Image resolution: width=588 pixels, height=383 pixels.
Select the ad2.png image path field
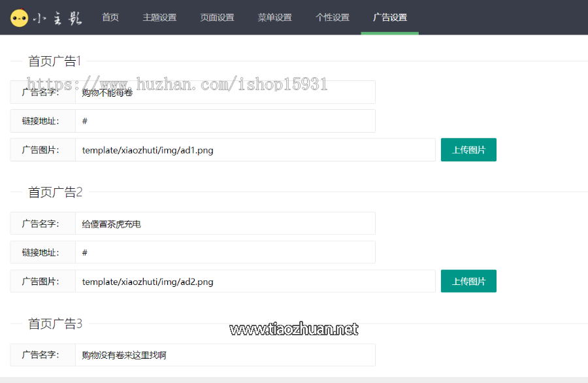pyautogui.click(x=255, y=282)
